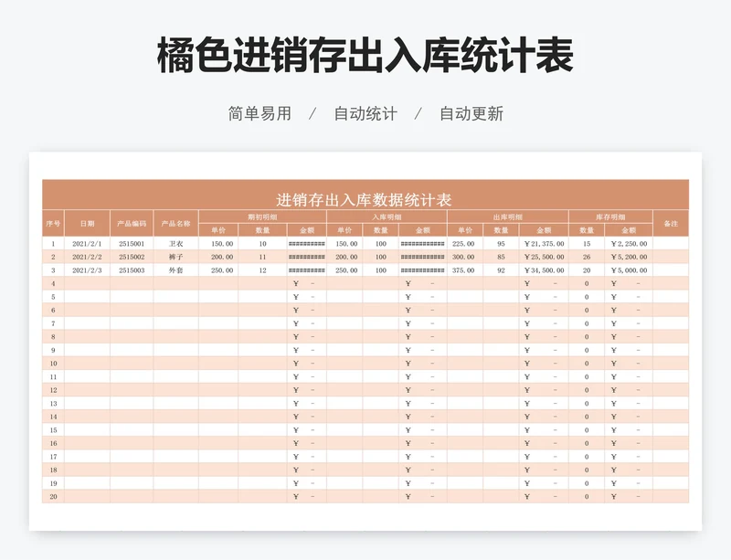Click the table title 进销存出入库数据统计表
This screenshot has height=560, width=731.
pyautogui.click(x=364, y=200)
